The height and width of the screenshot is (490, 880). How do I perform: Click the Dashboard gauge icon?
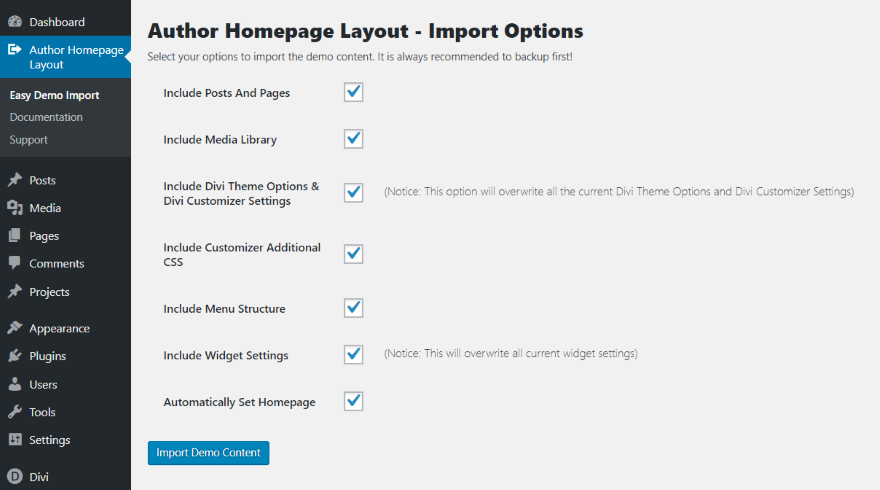coord(15,21)
